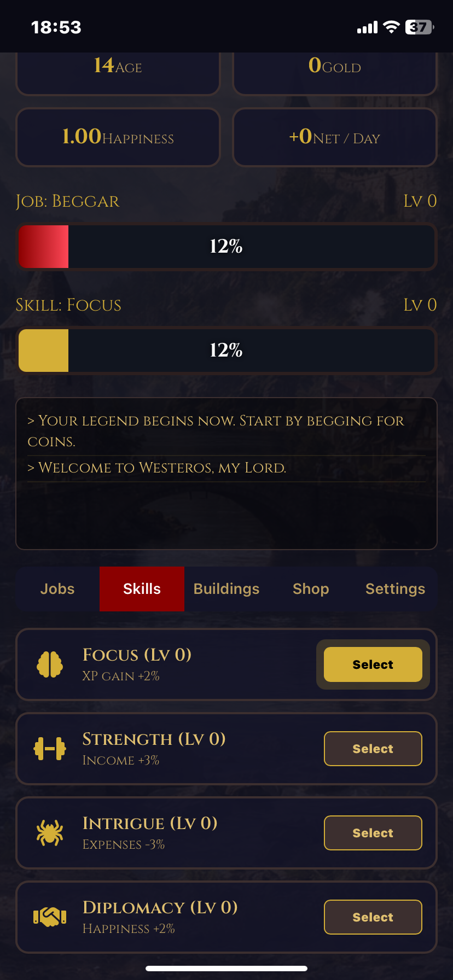Image resolution: width=453 pixels, height=980 pixels.
Task: Tap the Happiness stat card
Action: tap(118, 137)
